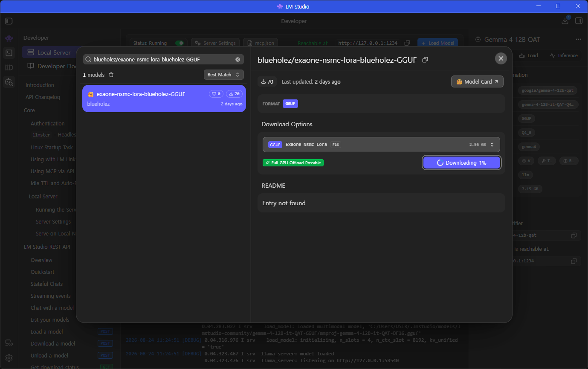Clear the model search field with the X icon
588x369 pixels.
pos(238,59)
